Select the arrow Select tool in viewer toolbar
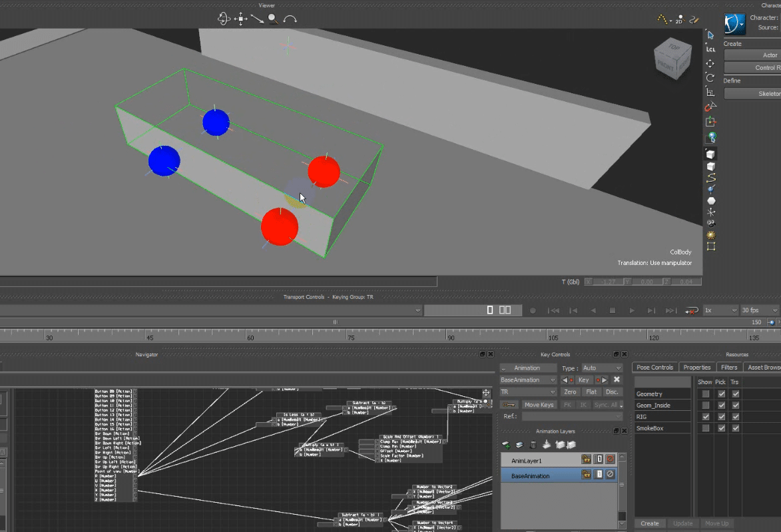This screenshot has height=532, width=781. pos(710,35)
